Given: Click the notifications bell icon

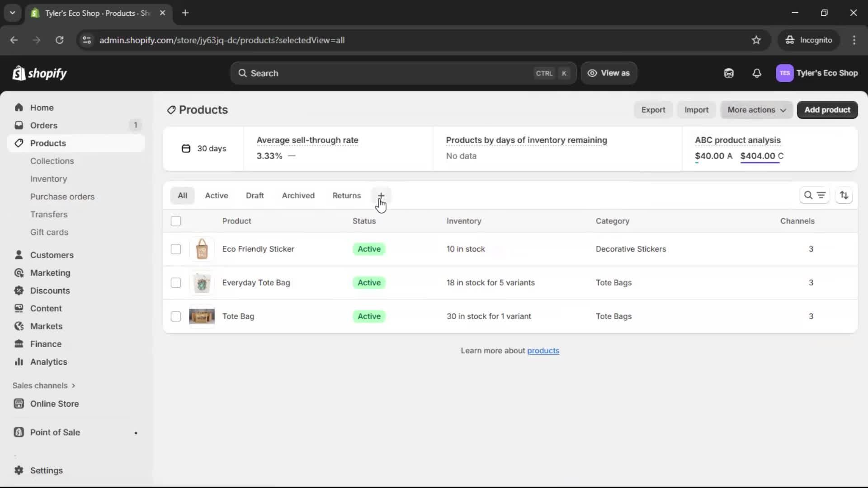Looking at the screenshot, I should coord(756,73).
